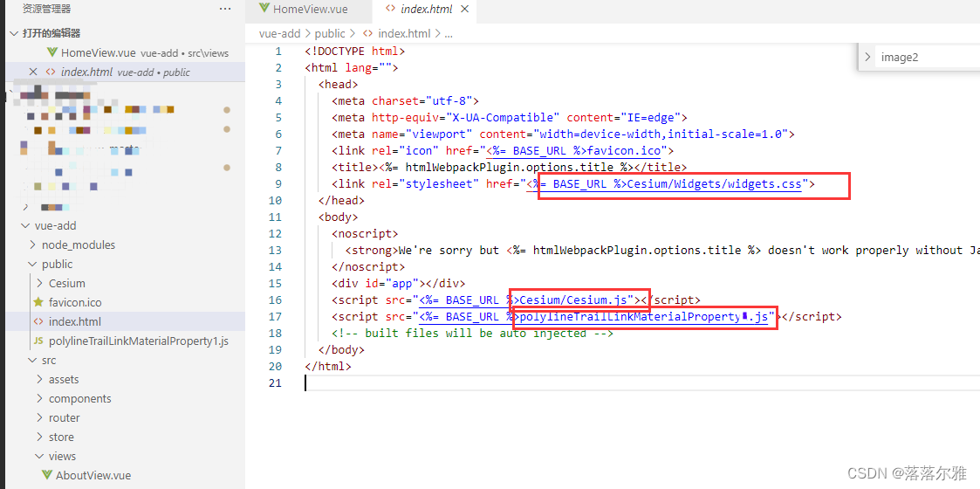Click the Vue icon on HomeView.vue tab
The image size is (980, 489).
pyautogui.click(x=264, y=9)
